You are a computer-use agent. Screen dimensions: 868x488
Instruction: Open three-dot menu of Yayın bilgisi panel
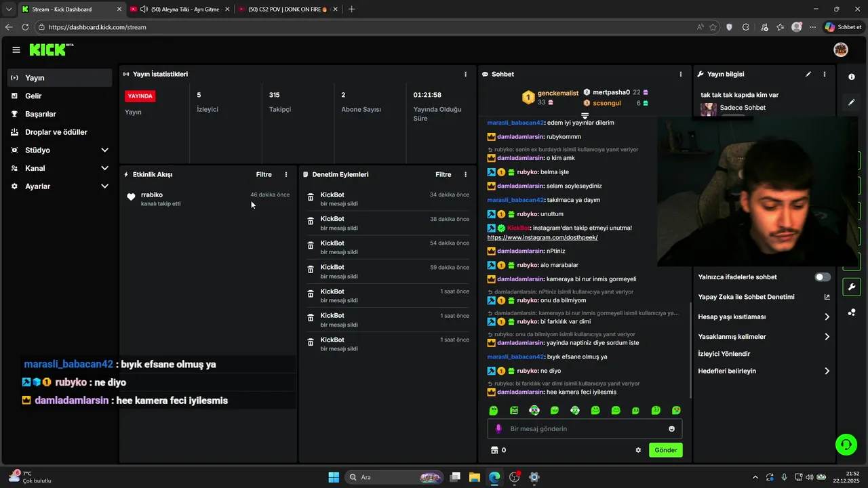[825, 74]
